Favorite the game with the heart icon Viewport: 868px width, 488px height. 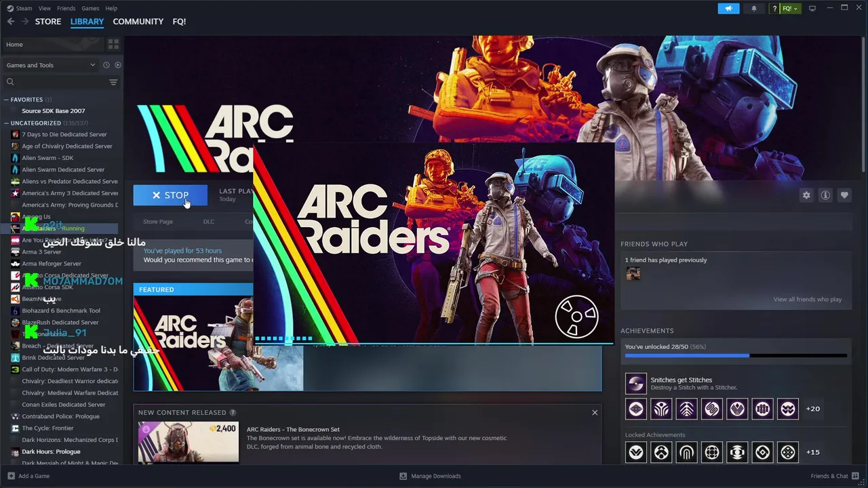tap(844, 195)
